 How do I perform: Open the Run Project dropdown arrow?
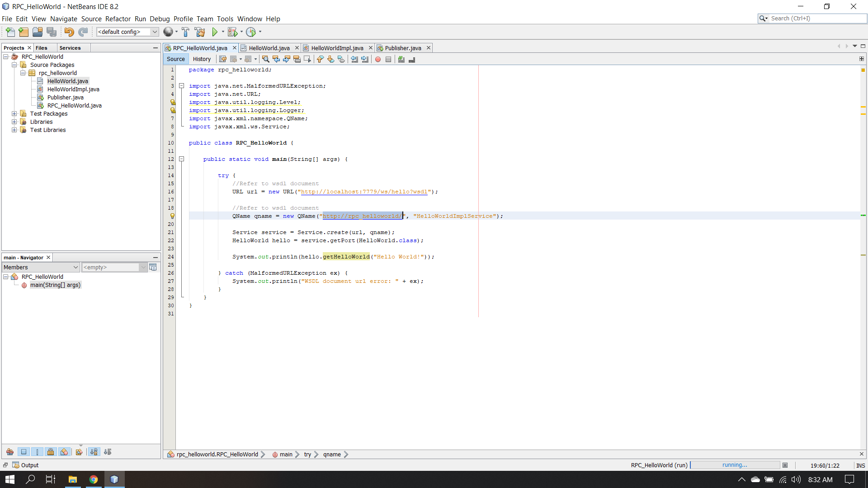click(223, 32)
